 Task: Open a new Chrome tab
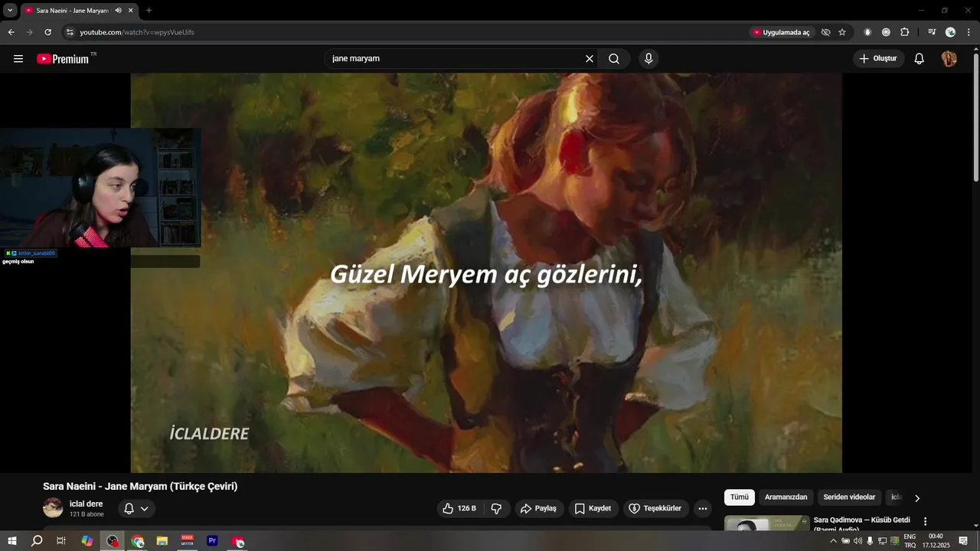[149, 10]
